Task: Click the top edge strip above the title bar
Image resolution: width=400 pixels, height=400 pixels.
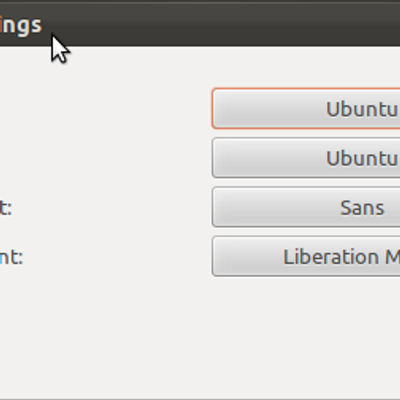Action: [200, 2]
